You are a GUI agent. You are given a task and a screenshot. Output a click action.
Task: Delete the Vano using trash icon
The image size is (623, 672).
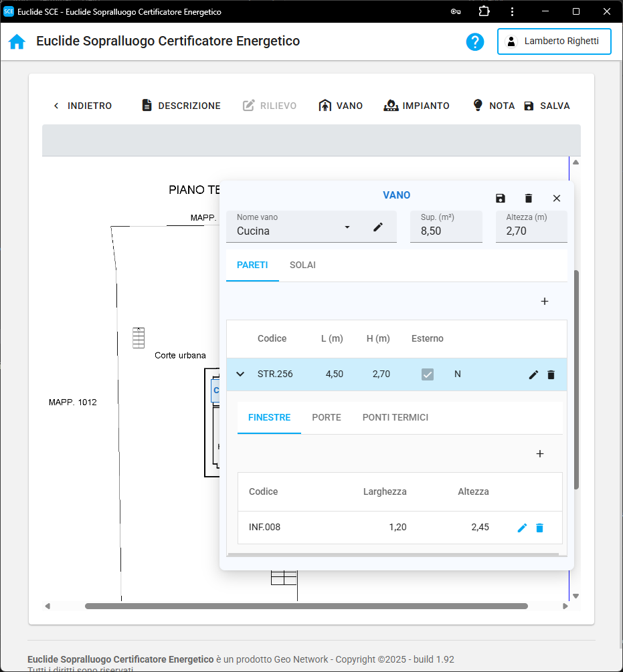pos(529,198)
